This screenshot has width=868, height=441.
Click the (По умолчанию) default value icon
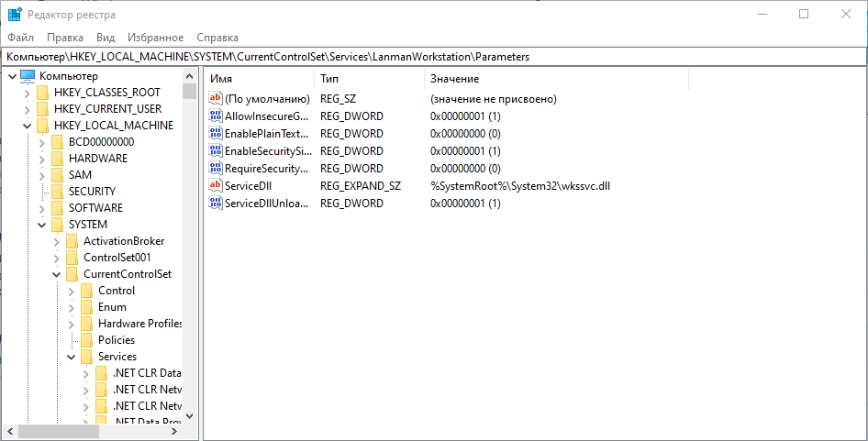pyautogui.click(x=216, y=99)
